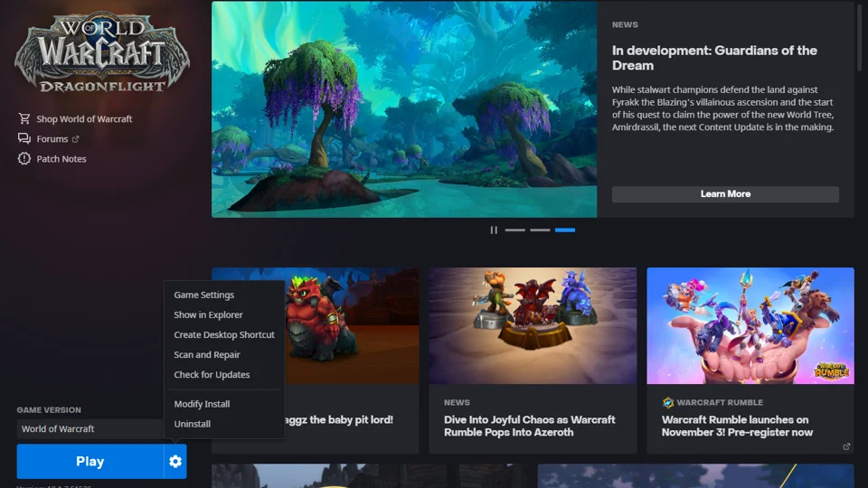
Task: Click the Forums chat bubble icon
Action: 24,138
